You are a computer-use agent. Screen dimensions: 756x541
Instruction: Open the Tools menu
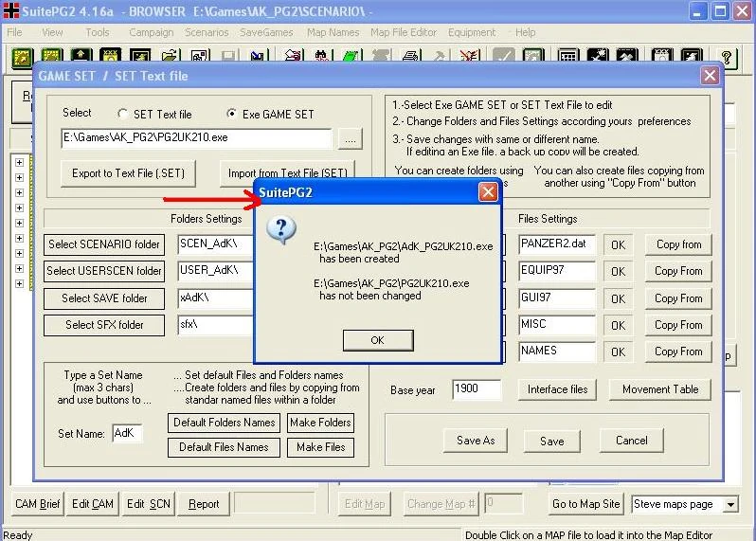(x=98, y=32)
